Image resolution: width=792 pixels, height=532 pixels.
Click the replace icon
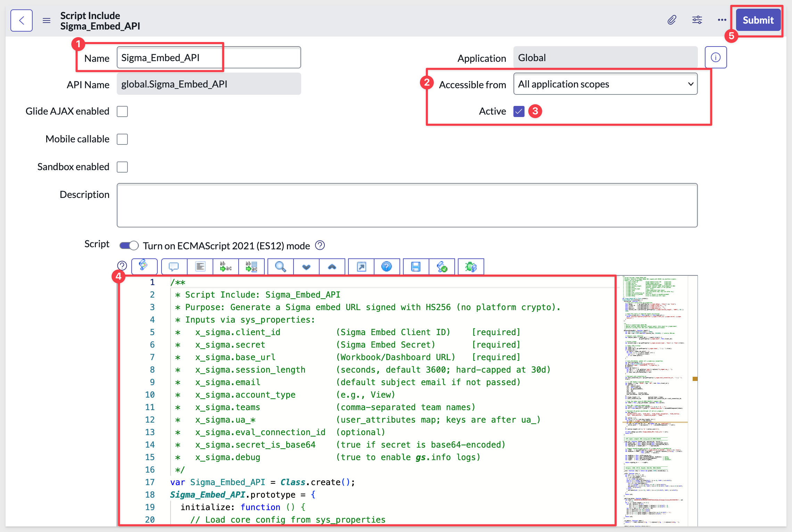225,267
